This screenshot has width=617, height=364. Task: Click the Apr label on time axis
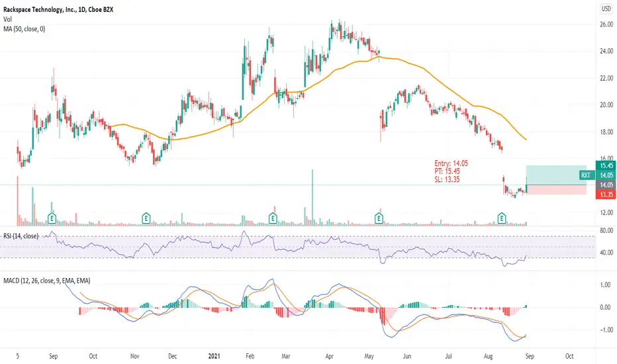tap(330, 356)
